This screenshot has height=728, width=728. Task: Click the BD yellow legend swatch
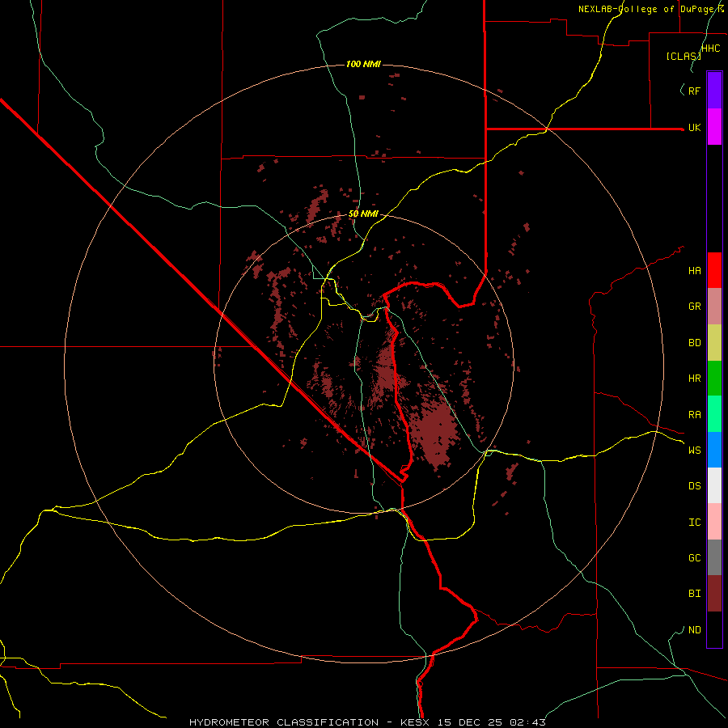tap(714, 343)
